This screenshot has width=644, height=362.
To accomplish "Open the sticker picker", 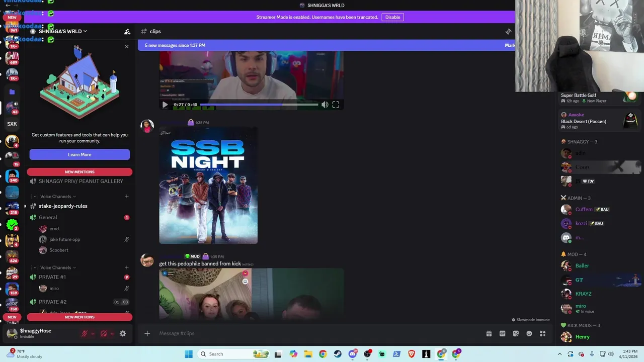I will (516, 333).
